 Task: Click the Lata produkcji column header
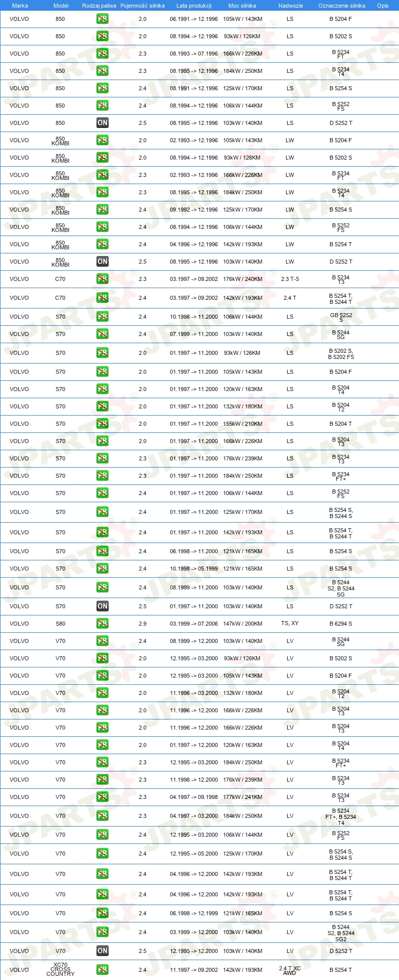[x=194, y=6]
